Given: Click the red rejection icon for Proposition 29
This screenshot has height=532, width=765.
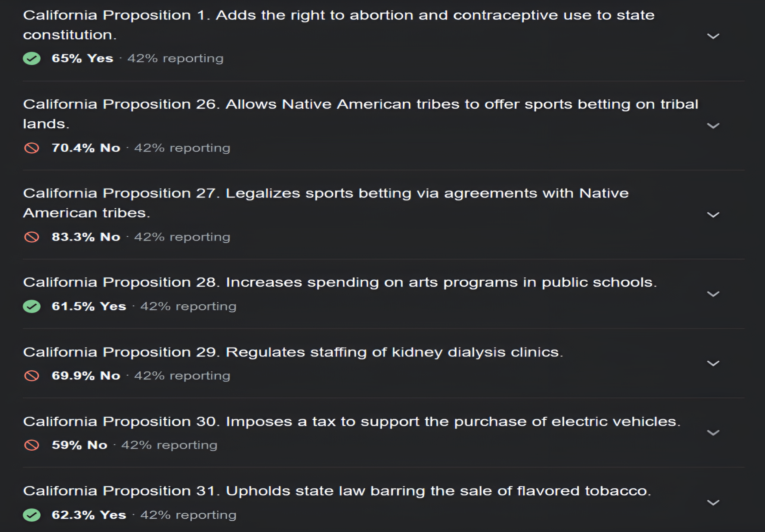Looking at the screenshot, I should [x=32, y=376].
